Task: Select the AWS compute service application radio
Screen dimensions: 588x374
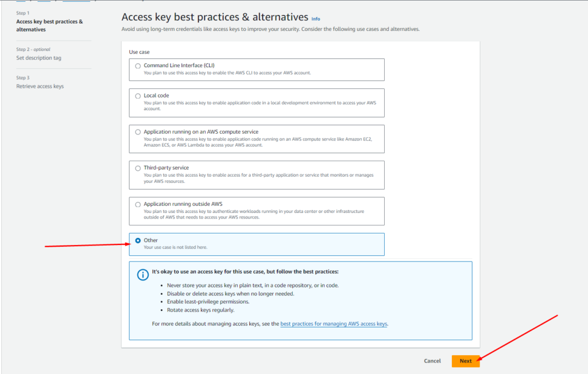Action: tap(138, 132)
